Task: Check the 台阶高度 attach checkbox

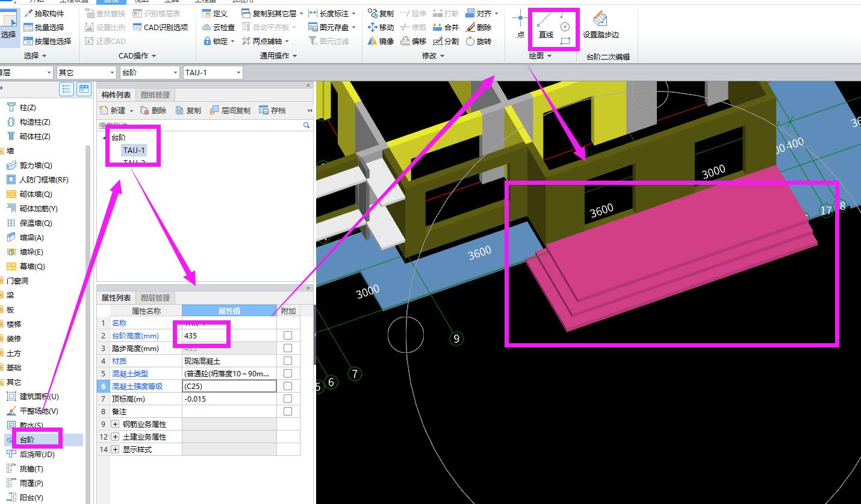Action: pos(288,335)
